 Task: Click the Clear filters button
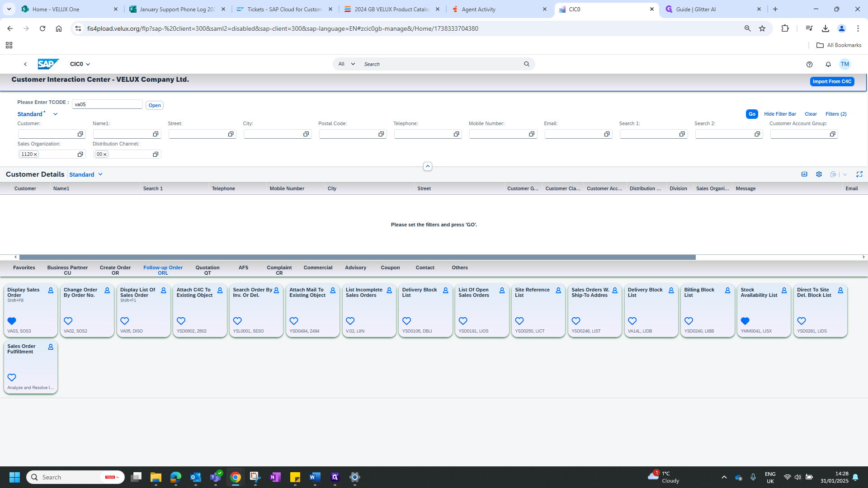tap(811, 114)
